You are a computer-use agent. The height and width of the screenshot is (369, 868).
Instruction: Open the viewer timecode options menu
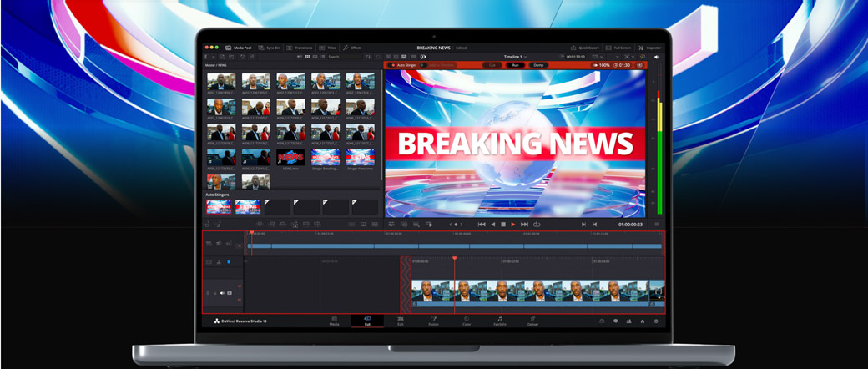click(x=656, y=224)
